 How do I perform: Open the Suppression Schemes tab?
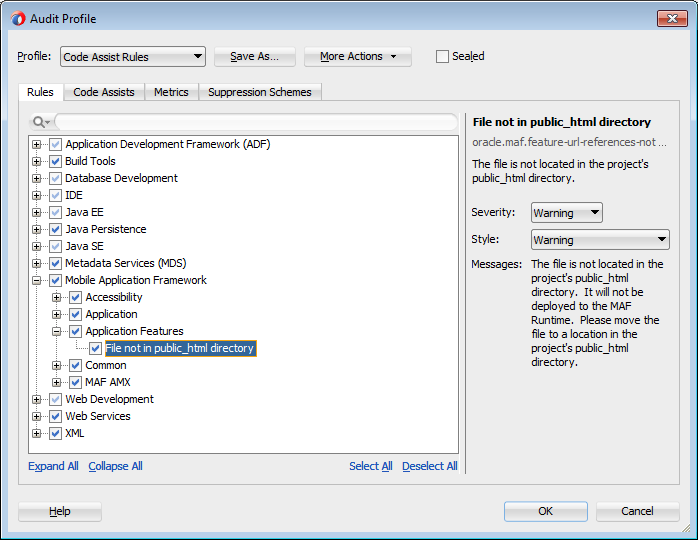point(260,92)
